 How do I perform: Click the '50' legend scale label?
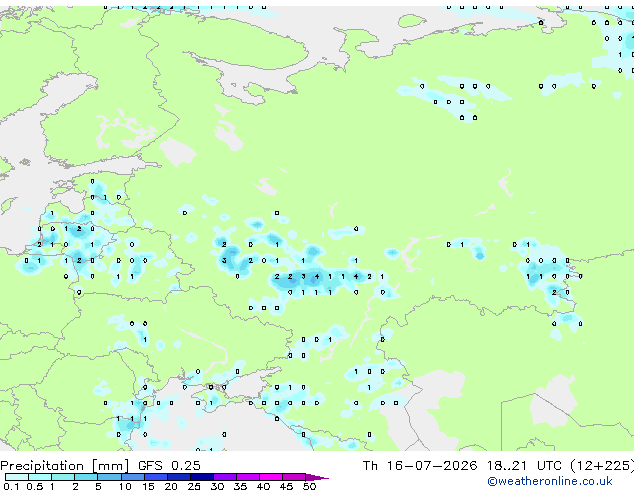[309, 486]
